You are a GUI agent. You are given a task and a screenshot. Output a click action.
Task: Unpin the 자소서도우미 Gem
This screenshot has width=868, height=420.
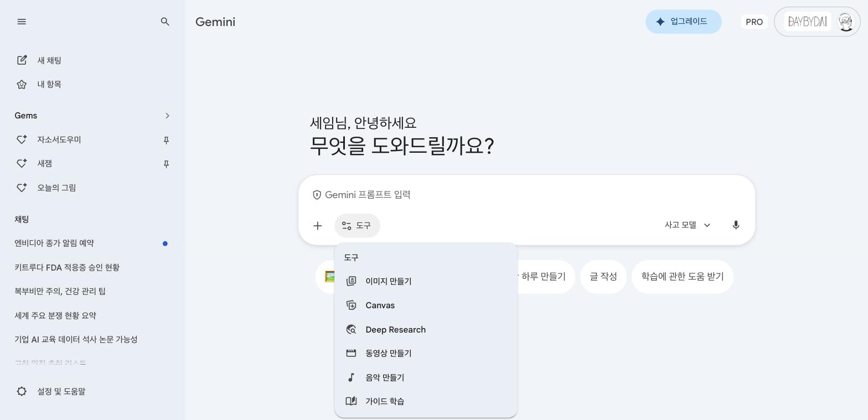click(166, 140)
